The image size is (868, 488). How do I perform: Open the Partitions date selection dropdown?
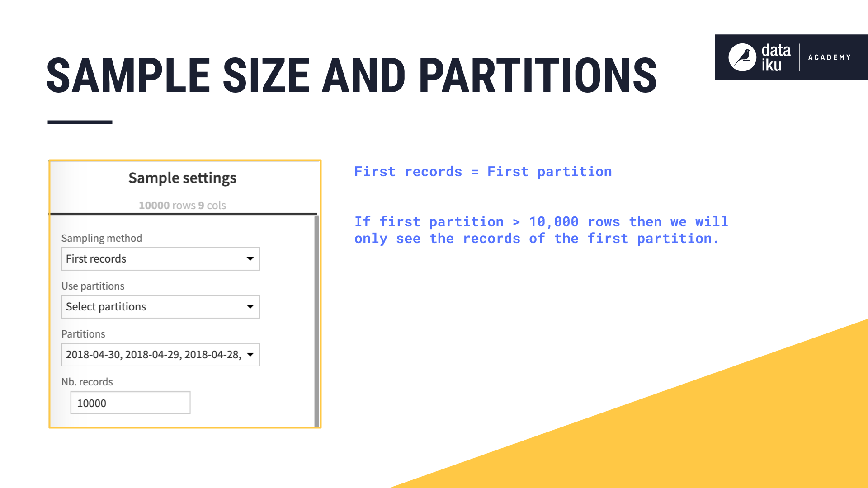250,354
